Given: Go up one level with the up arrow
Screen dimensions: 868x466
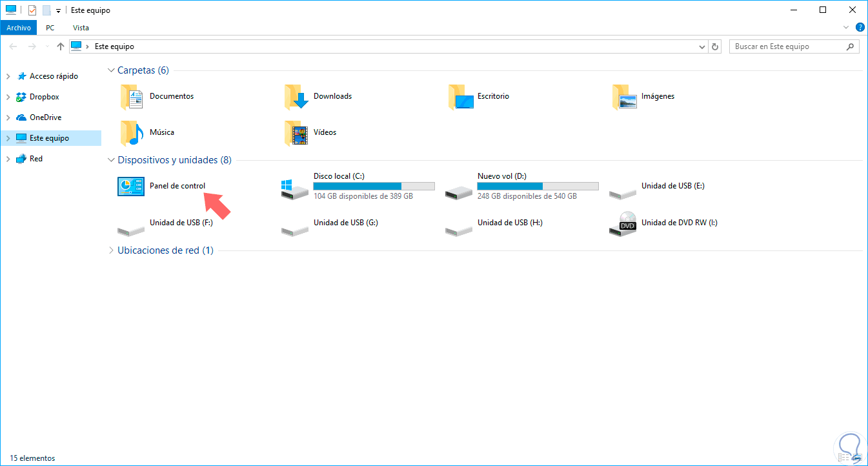Looking at the screenshot, I should click(x=61, y=46).
